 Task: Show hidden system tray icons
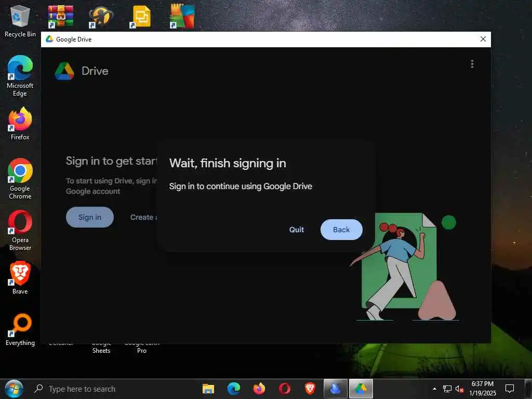click(434, 389)
